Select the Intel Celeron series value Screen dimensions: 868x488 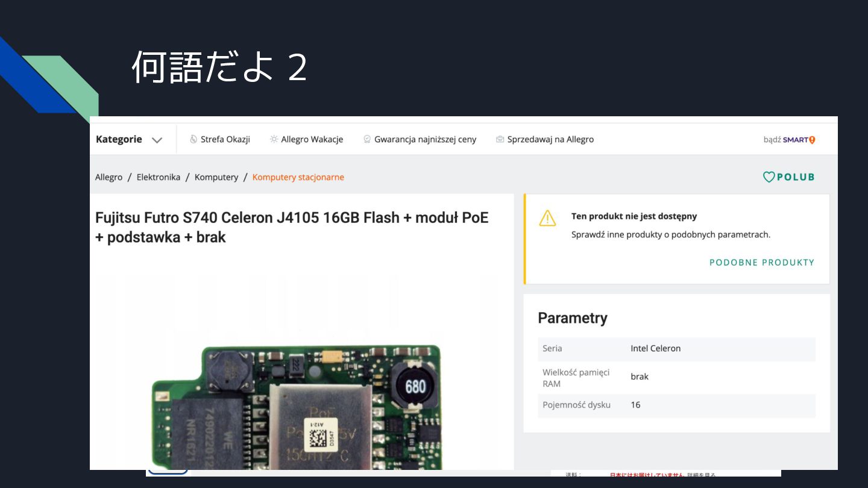pyautogui.click(x=656, y=348)
